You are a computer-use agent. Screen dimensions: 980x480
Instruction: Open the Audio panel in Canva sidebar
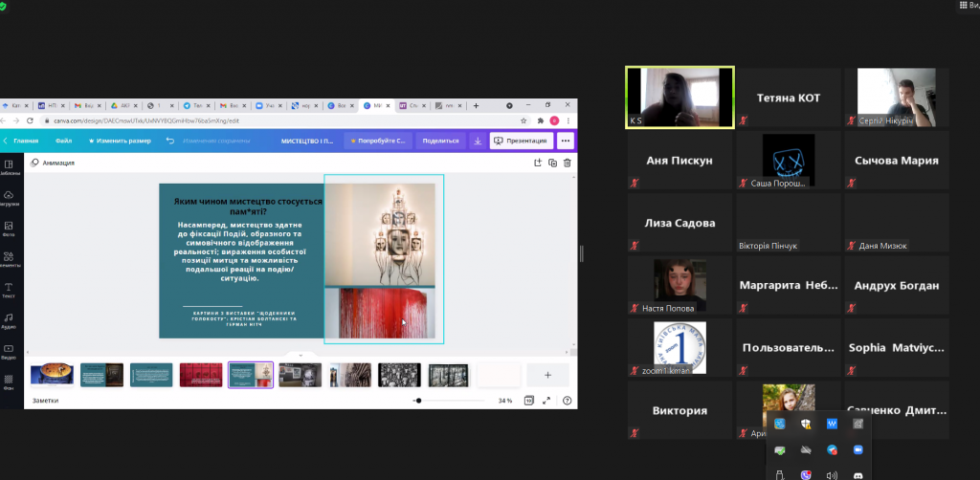click(10, 321)
